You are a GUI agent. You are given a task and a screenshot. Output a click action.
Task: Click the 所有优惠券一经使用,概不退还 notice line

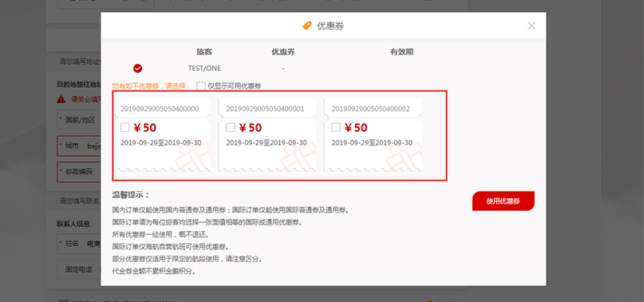pyautogui.click(x=160, y=235)
